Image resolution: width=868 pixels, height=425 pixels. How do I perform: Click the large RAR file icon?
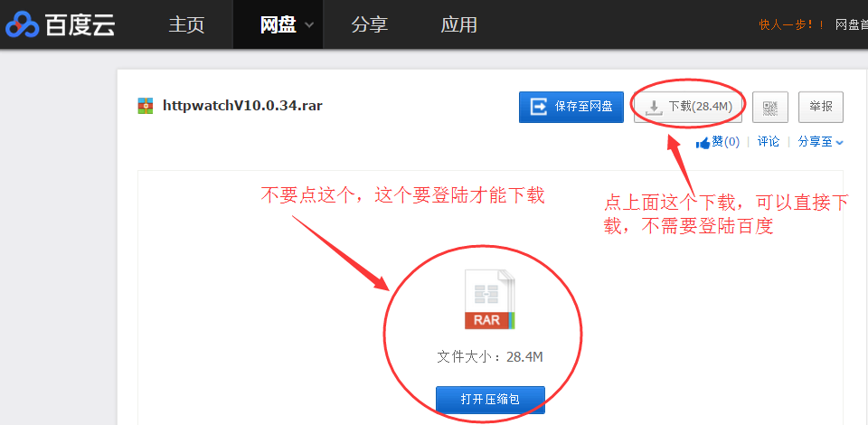(x=489, y=299)
